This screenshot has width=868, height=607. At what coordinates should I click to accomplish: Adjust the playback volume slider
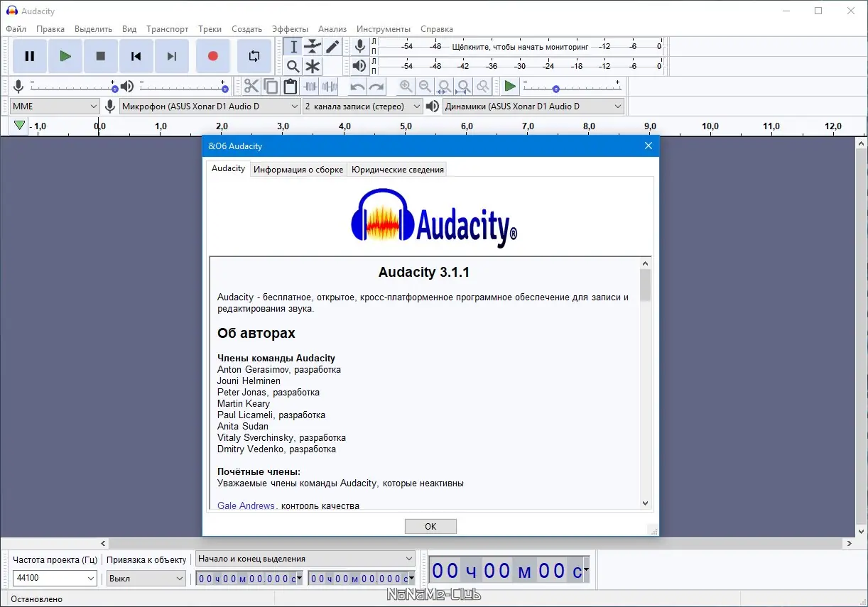(x=184, y=87)
